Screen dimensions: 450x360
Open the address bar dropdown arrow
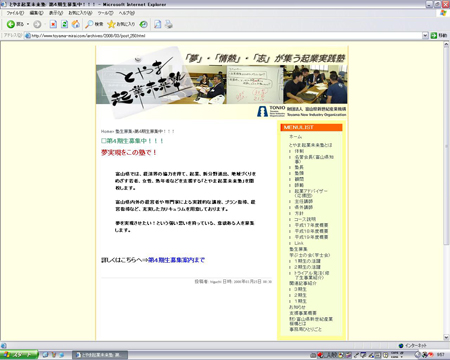pos(425,35)
